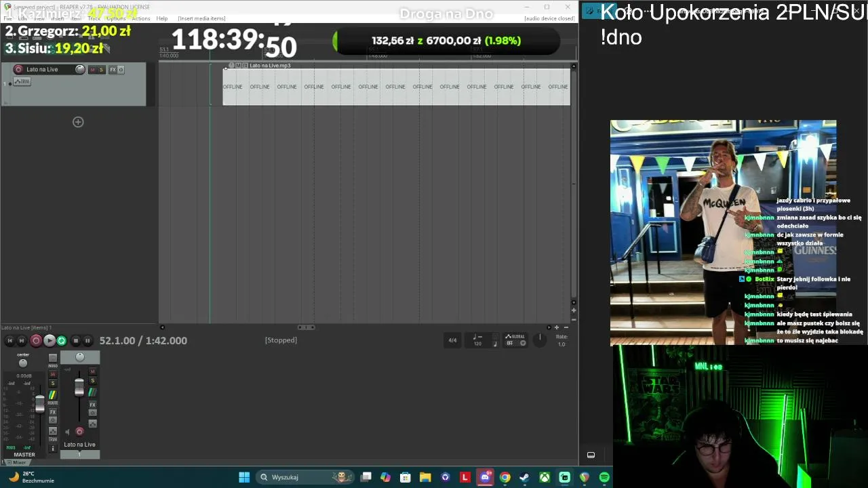Select Lato na Live name in mixer strip

[80, 445]
